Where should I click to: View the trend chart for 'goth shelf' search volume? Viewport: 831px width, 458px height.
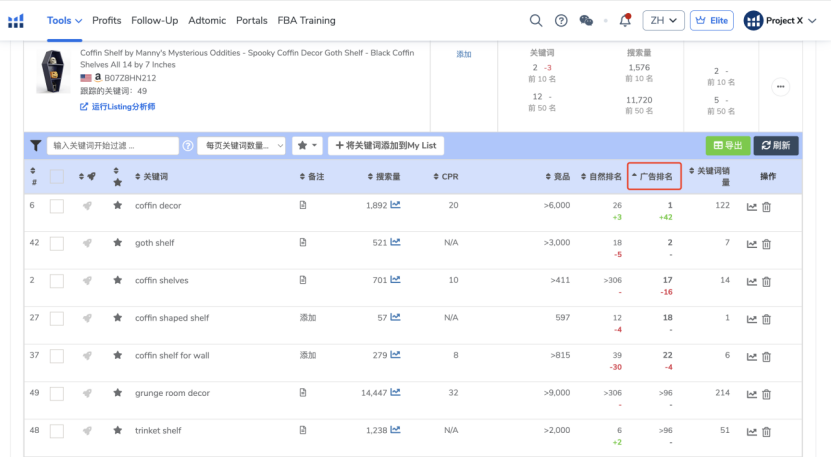395,243
